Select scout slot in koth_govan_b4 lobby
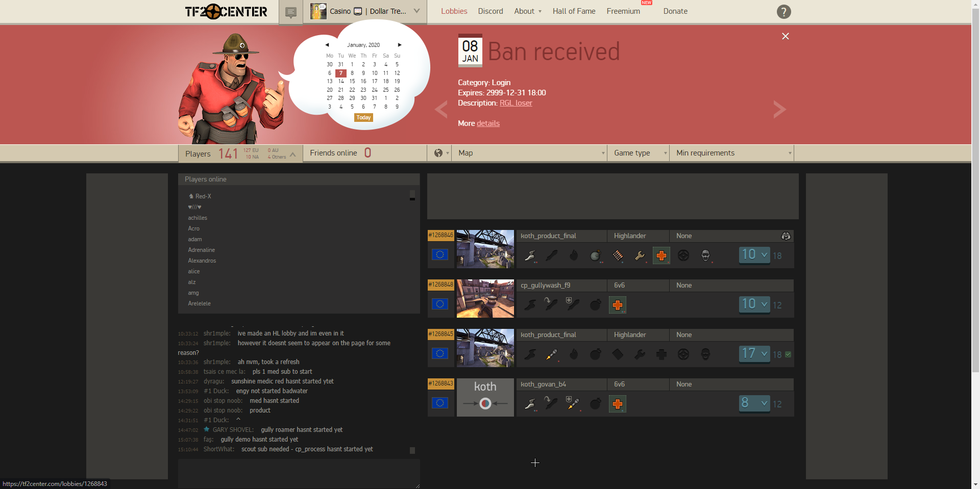980x489 pixels. click(530, 404)
